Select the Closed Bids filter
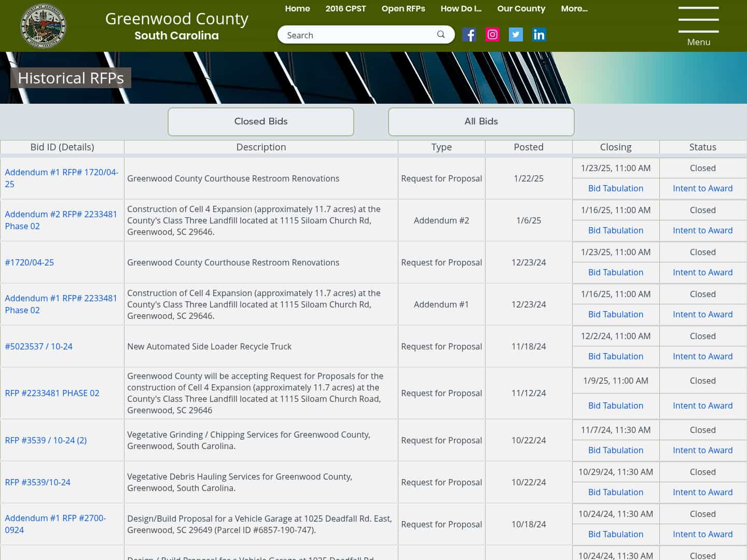 [260, 121]
